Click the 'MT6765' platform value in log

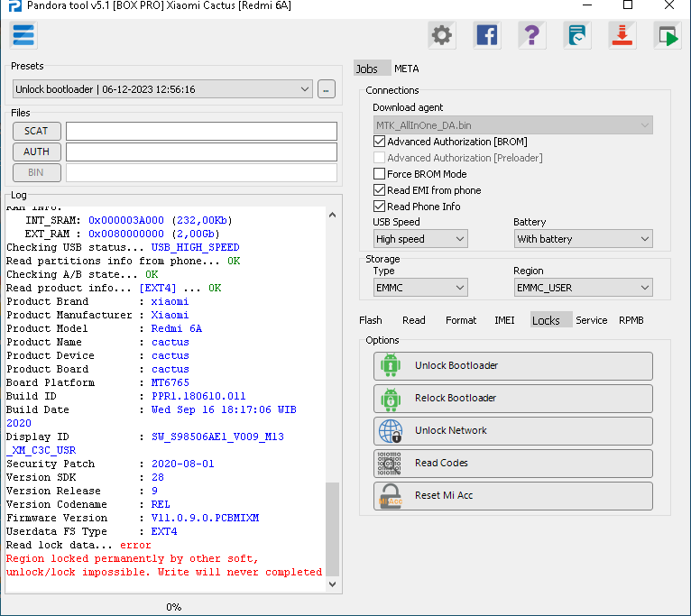(x=170, y=382)
